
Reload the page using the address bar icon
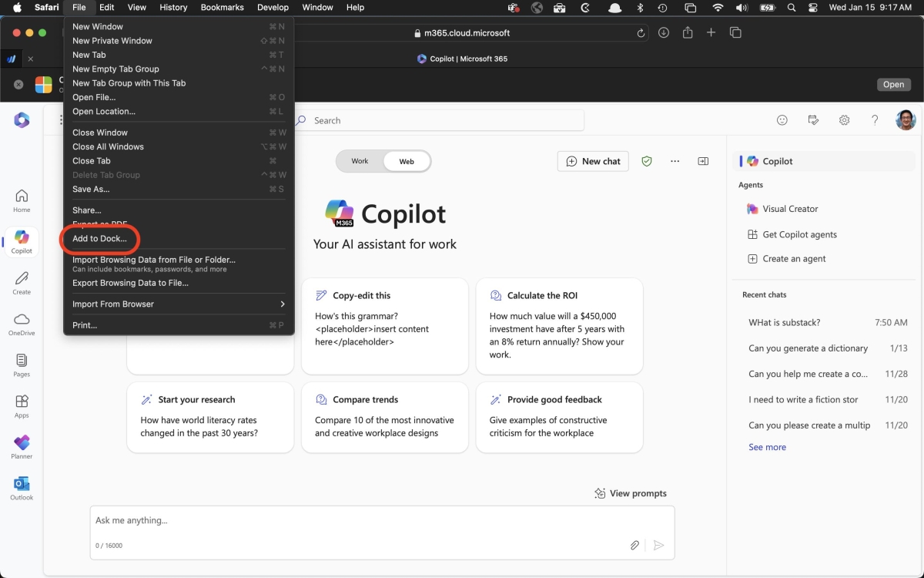coord(641,33)
